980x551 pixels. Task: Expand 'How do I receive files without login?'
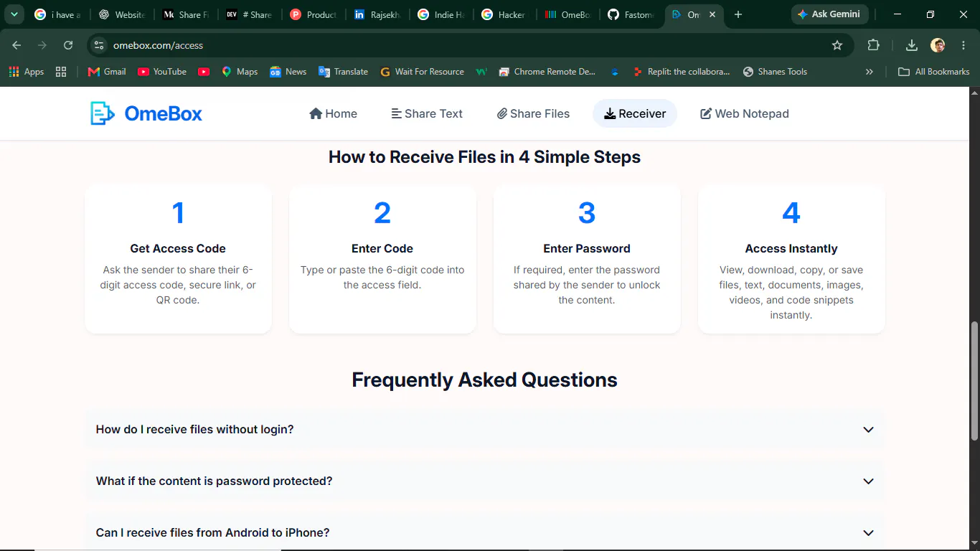[x=484, y=430]
